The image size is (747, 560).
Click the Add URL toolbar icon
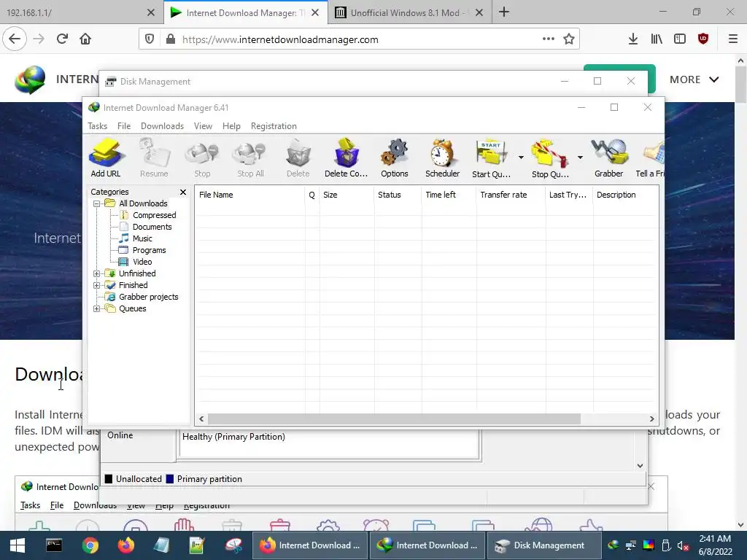(106, 158)
